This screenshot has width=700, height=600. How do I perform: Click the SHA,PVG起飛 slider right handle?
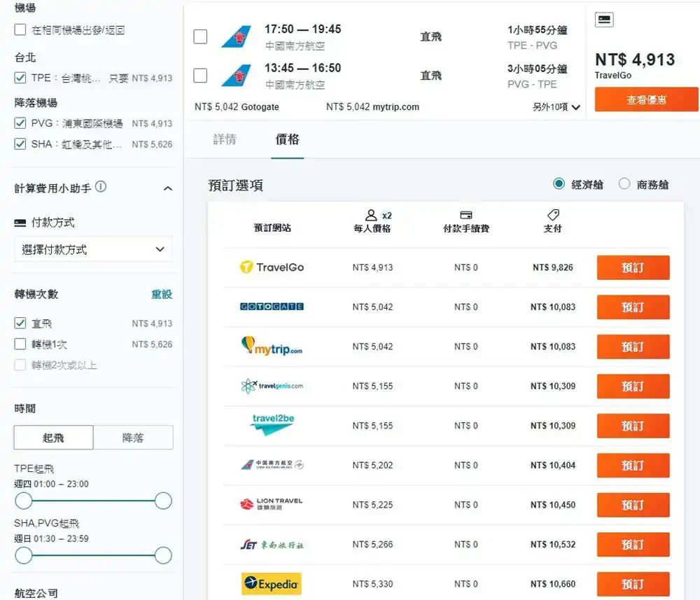(163, 556)
